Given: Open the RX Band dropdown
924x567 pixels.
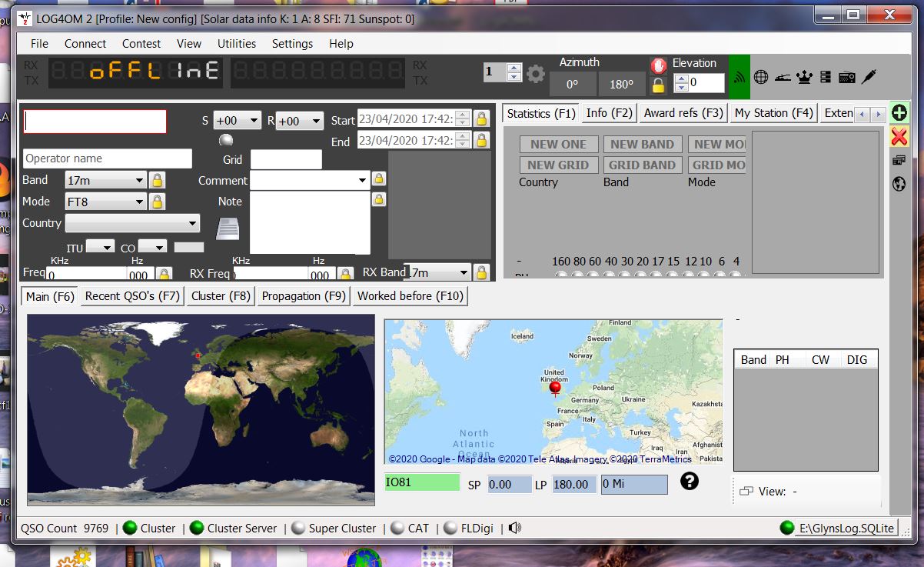Looking at the screenshot, I should tap(437, 272).
